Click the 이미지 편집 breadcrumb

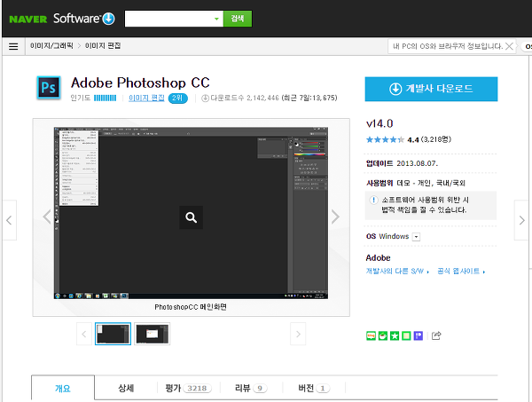(x=103, y=46)
